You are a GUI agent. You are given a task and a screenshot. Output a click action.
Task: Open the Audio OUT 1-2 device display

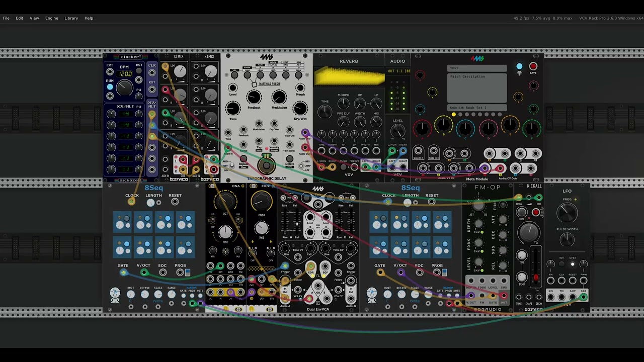[398, 71]
